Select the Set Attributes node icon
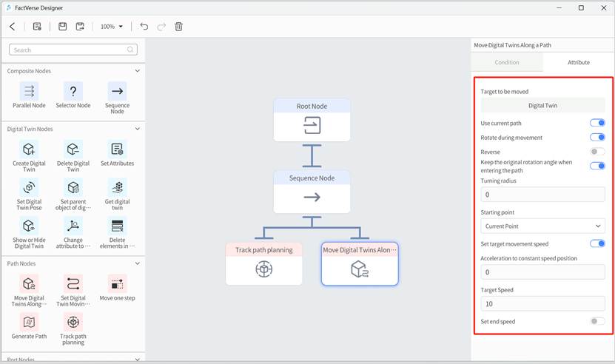This screenshot has height=364, width=615. click(117, 149)
